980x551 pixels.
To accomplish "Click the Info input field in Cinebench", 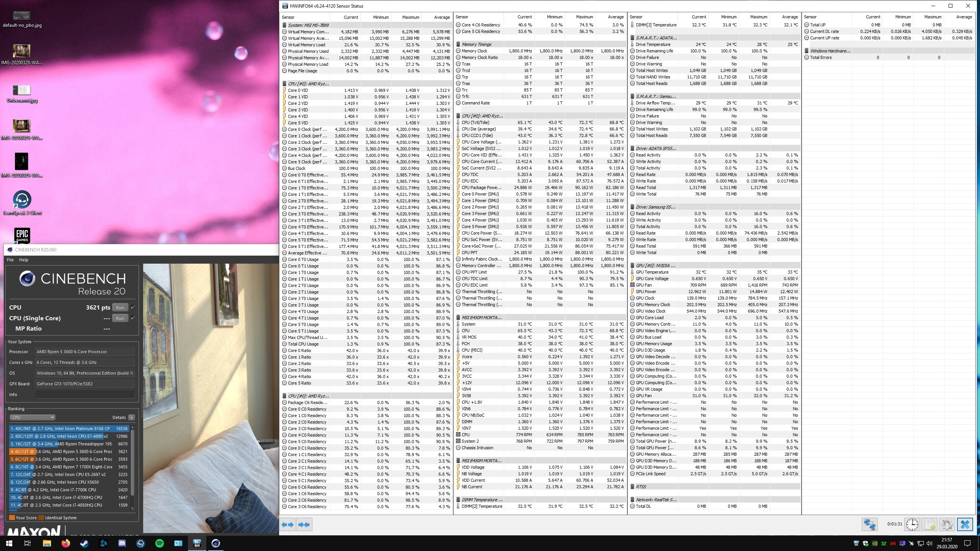I will [x=85, y=395].
